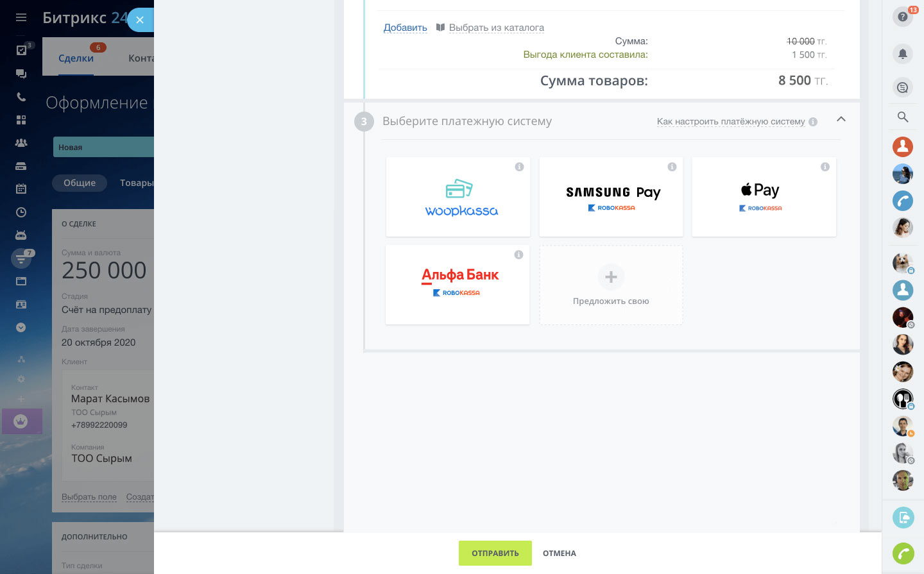Open the help question mark icon
The width and height of the screenshot is (924, 574).
[x=902, y=17]
